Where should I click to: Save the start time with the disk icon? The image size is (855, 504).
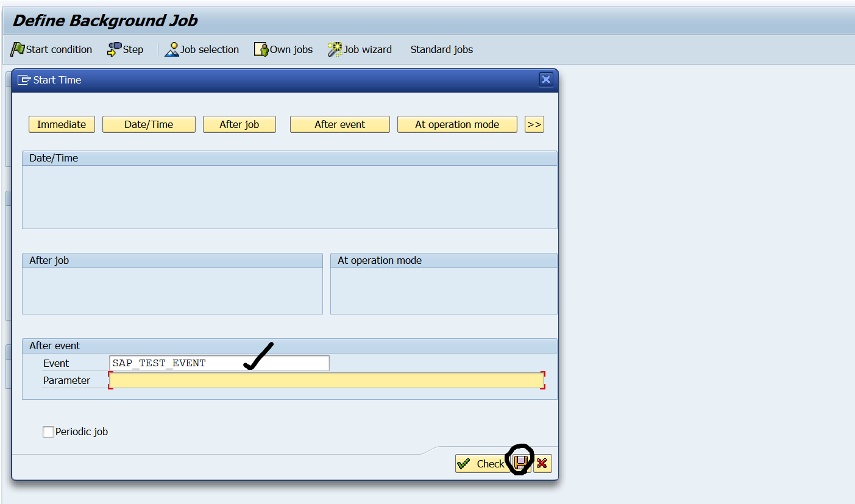pyautogui.click(x=520, y=464)
